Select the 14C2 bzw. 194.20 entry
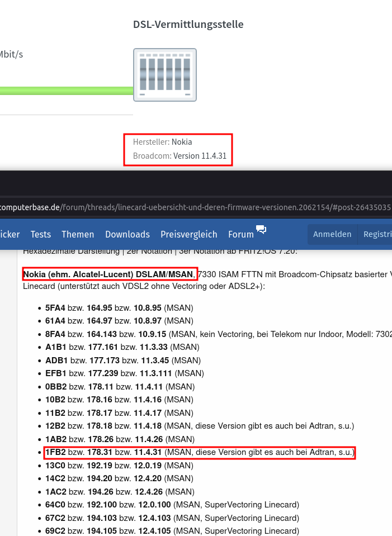This screenshot has width=392, height=536. click(x=119, y=478)
